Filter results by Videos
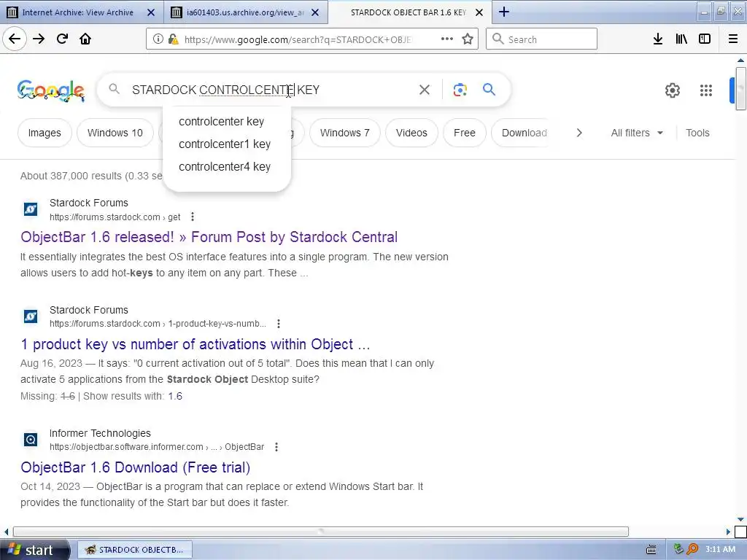Image resolution: width=747 pixels, height=560 pixels. (411, 133)
